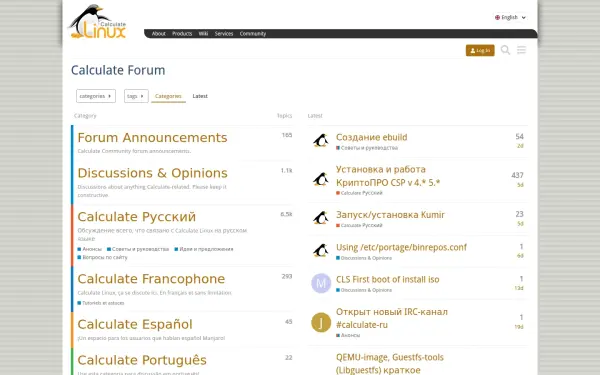Image resolution: width=600 pixels, height=375 pixels.
Task: Click the 13d age on CLS First boot
Action: 518,288
